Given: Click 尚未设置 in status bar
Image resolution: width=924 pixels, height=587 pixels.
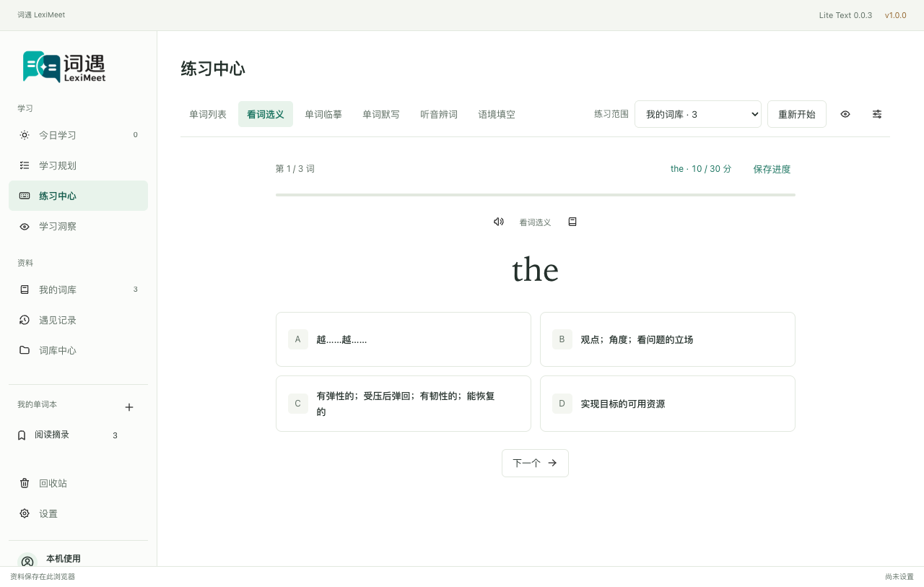Looking at the screenshot, I should pos(899,577).
